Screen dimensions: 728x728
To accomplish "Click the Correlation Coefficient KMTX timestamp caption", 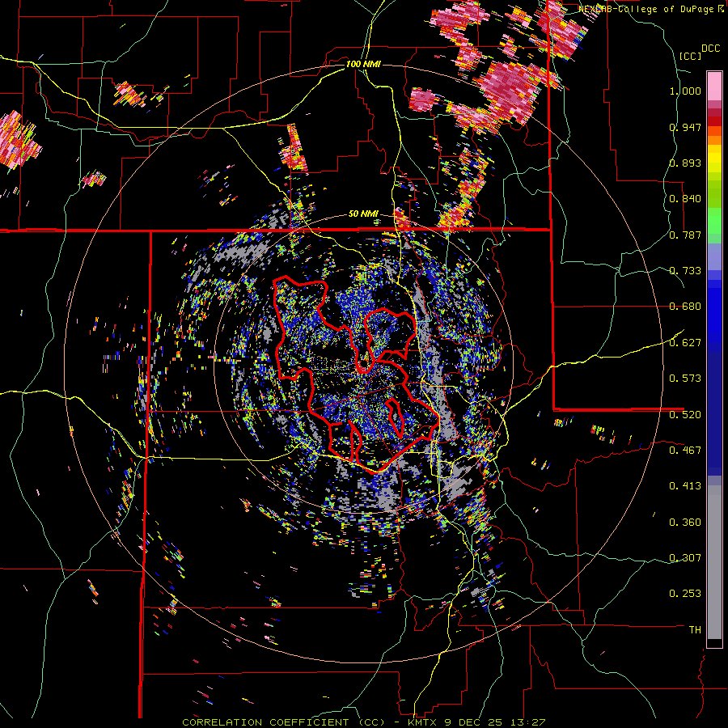I will [x=363, y=722].
